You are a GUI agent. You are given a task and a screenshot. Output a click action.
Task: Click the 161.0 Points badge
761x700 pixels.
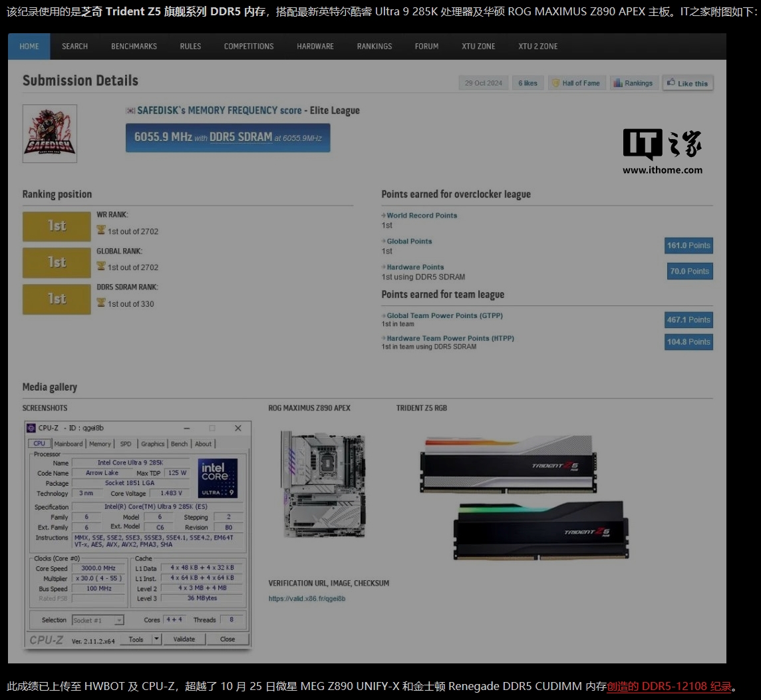click(688, 246)
